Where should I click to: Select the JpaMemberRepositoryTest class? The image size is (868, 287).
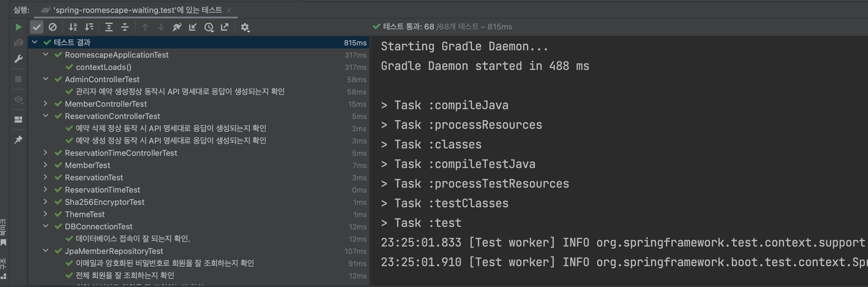tap(114, 251)
